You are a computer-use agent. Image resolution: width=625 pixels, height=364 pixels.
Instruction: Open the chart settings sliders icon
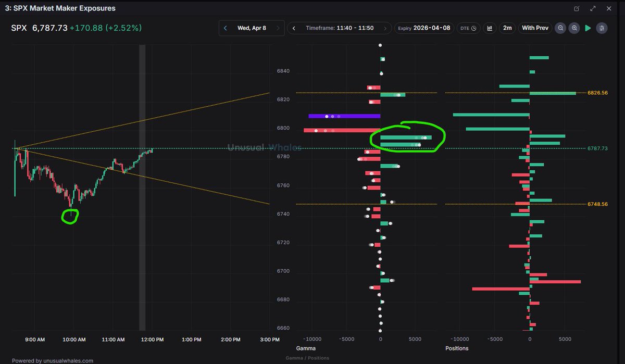tap(602, 28)
